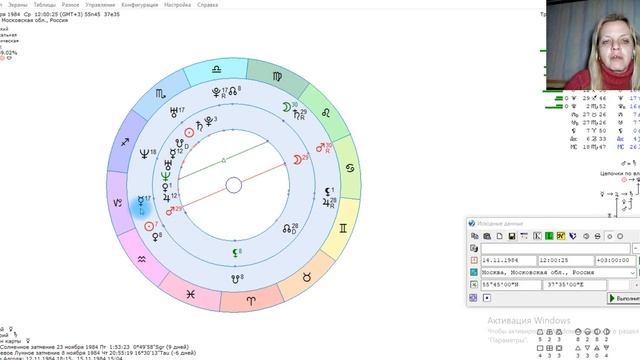This screenshot has height=360, width=640.
Task: Click the longitude field 37°35'00"E
Action: 575,284
